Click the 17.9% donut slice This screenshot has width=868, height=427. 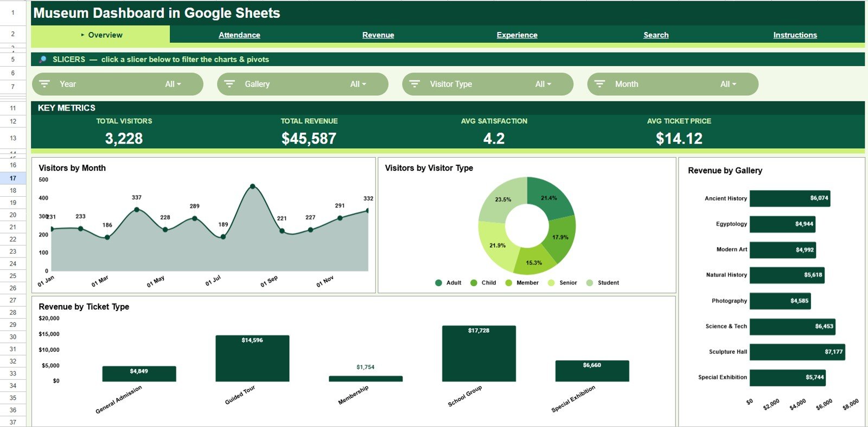(560, 237)
